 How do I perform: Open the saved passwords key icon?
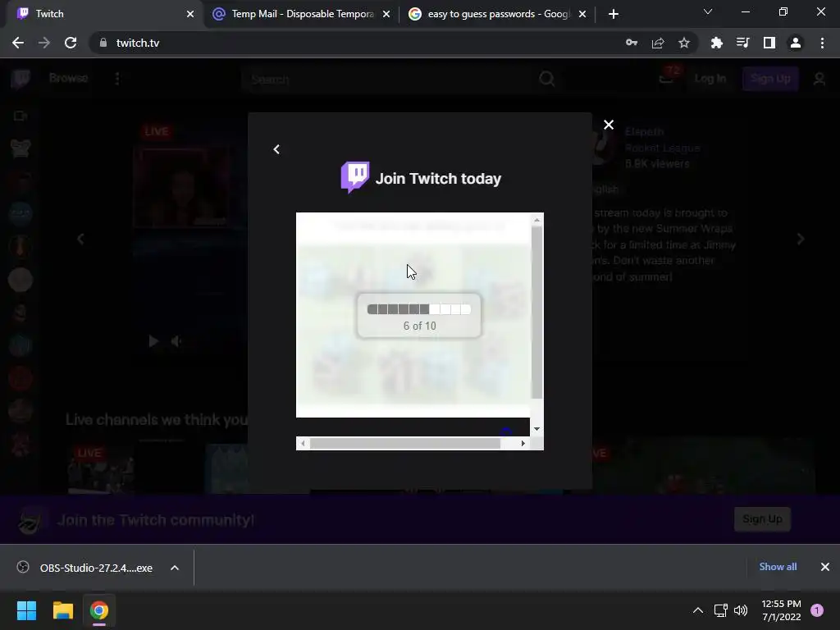pos(632,43)
